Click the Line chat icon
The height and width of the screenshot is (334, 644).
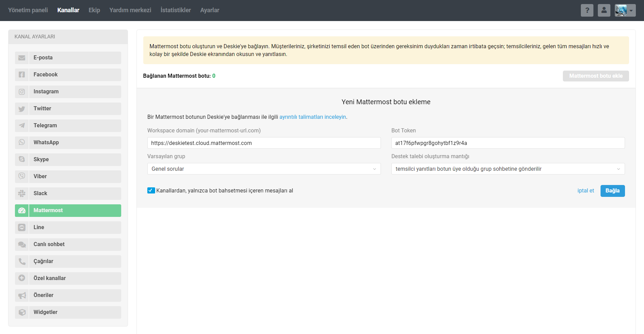click(x=22, y=227)
